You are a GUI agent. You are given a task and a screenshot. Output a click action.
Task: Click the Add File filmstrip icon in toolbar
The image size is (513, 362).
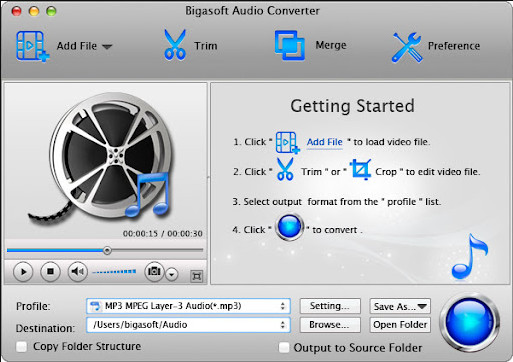[x=32, y=46]
